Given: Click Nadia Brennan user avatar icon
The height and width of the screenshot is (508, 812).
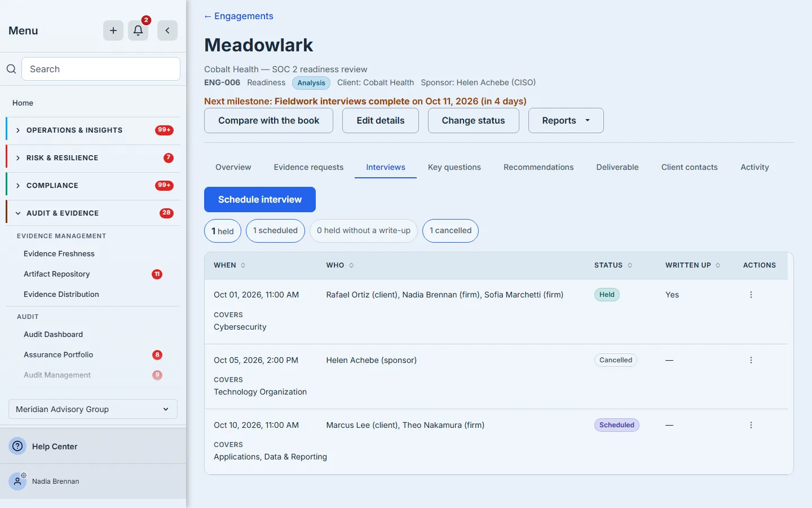Looking at the screenshot, I should click(17, 481).
